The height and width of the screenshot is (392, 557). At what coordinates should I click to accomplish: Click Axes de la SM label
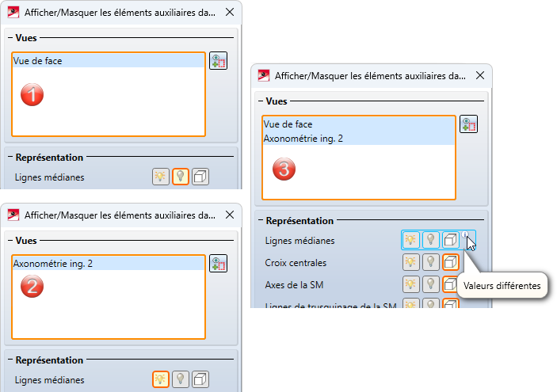pyautogui.click(x=294, y=285)
